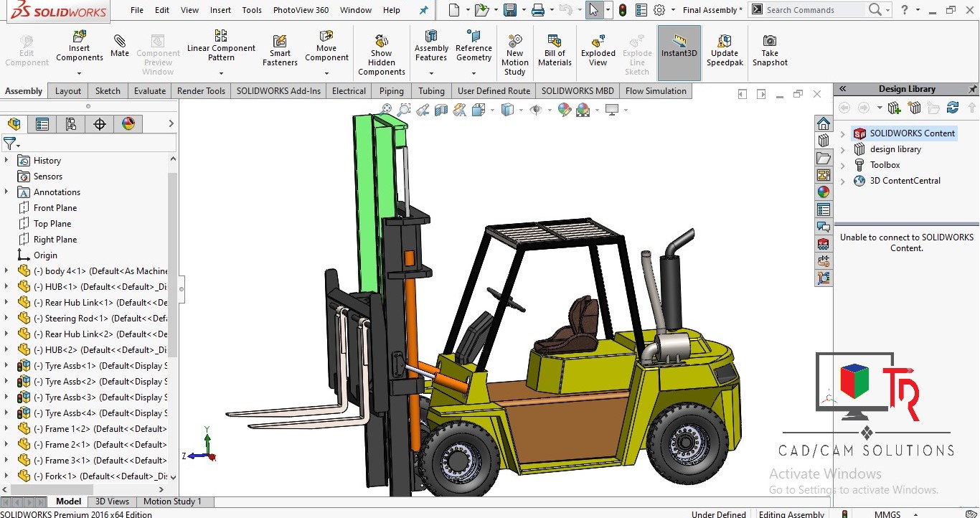Open the DisplayManager tab

coord(128,124)
